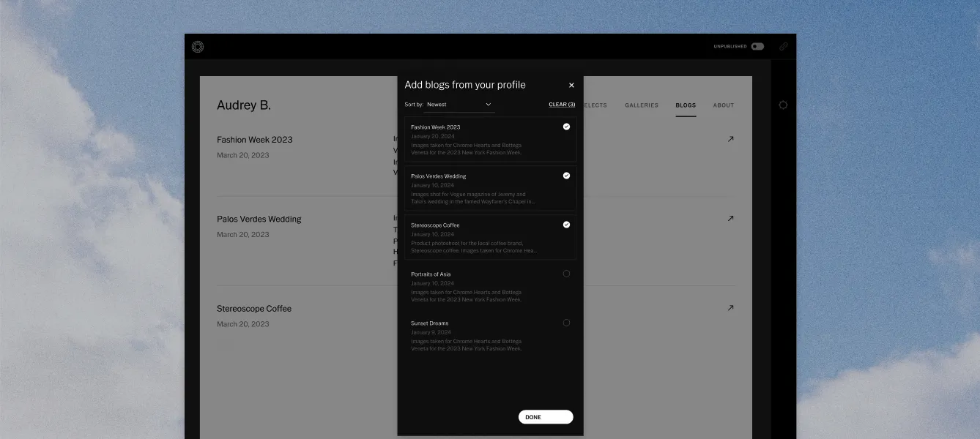The image size is (980, 439).
Task: Toggle the Unpublished switch
Action: pyautogui.click(x=757, y=46)
